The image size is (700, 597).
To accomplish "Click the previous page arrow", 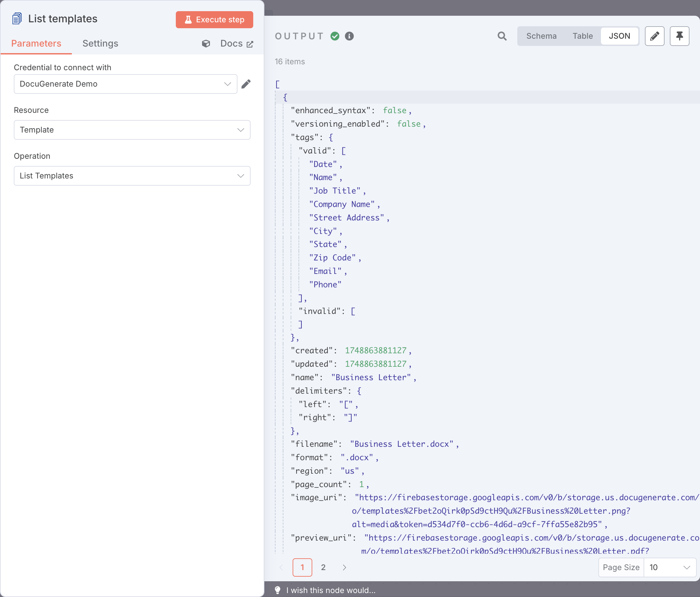I will 281,567.
